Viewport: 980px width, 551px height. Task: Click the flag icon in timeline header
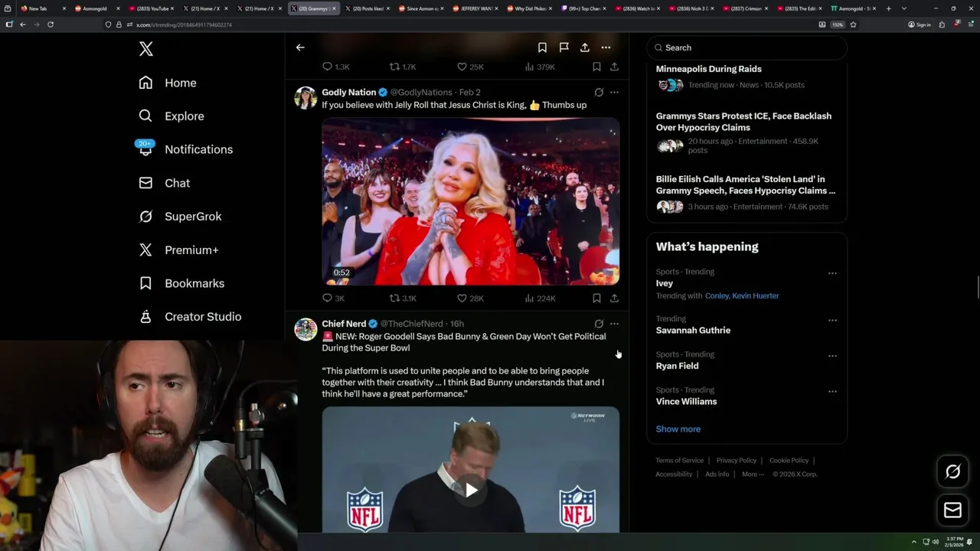[563, 47]
